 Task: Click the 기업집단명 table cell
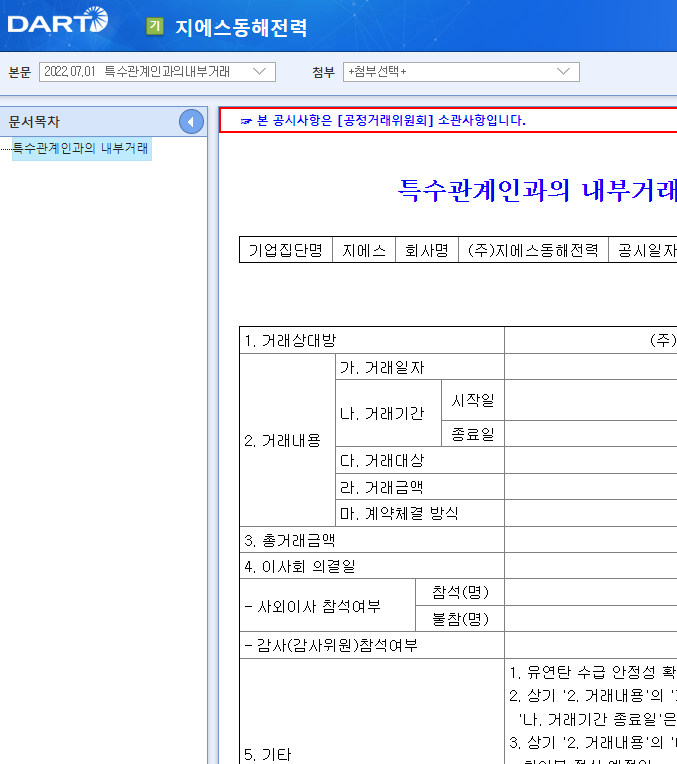point(286,250)
